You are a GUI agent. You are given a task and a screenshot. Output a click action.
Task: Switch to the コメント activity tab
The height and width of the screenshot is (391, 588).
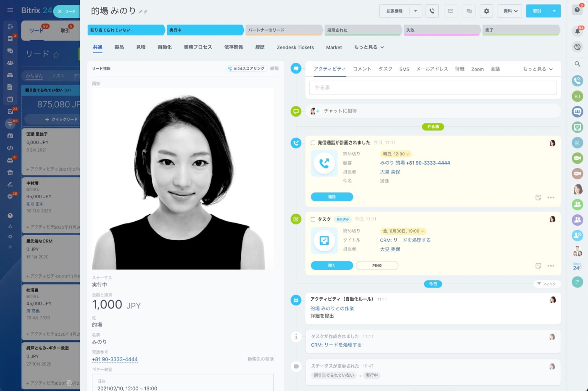(x=362, y=69)
